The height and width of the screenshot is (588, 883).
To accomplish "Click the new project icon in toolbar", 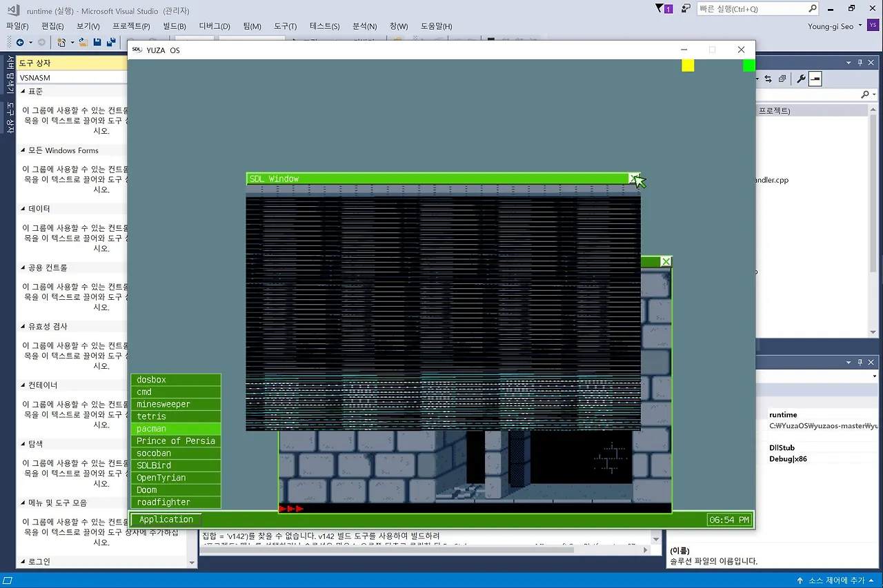I will (61, 43).
